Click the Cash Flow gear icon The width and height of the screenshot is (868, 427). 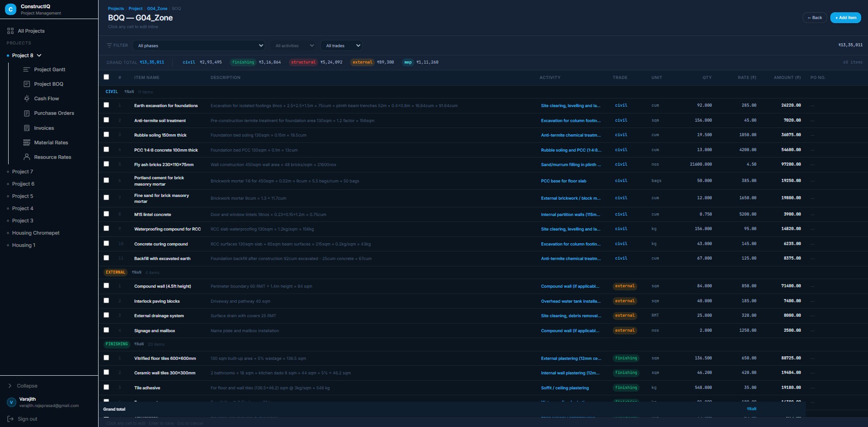pos(27,98)
